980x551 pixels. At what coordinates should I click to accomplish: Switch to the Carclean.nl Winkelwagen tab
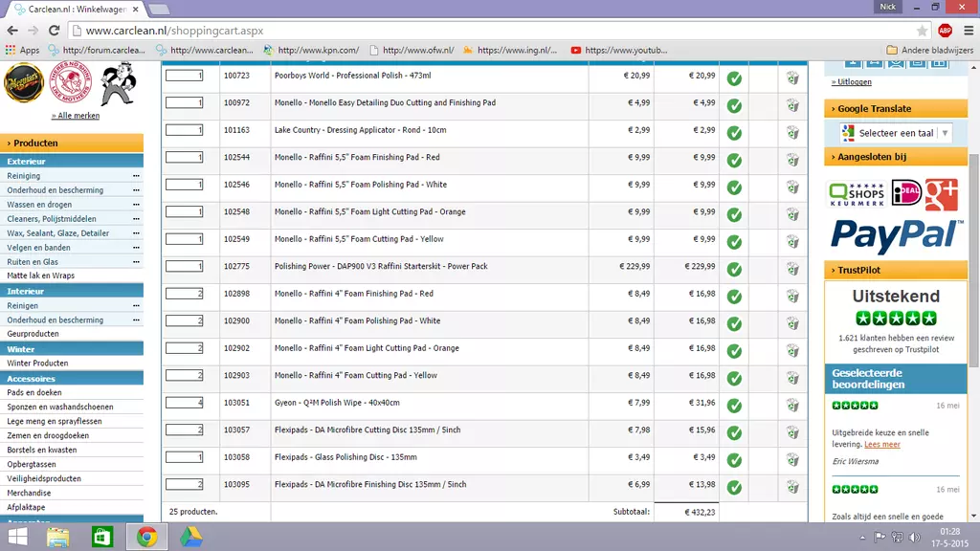point(77,10)
